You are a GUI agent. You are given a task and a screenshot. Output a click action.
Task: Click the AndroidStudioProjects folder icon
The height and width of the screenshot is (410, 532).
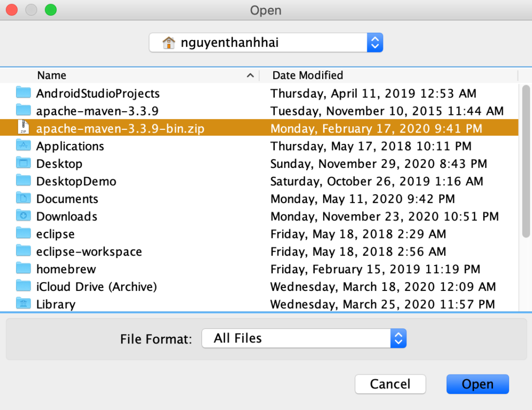click(23, 93)
